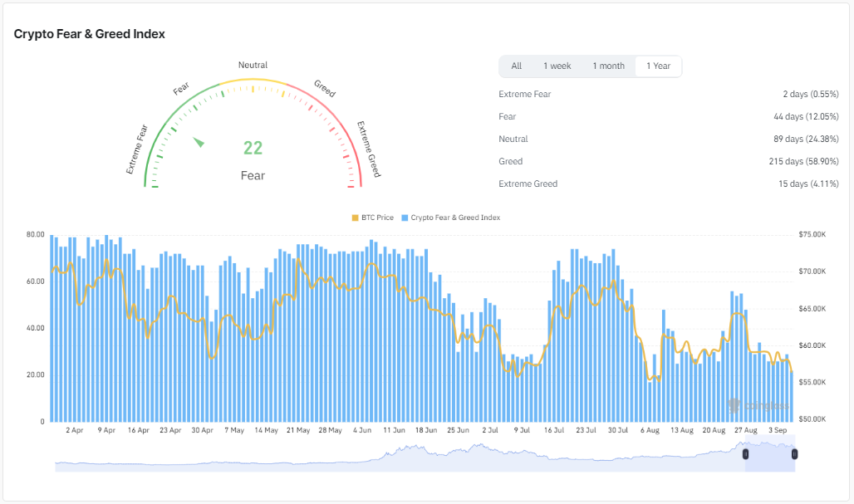Click the 21 May x-axis date label

(298, 430)
